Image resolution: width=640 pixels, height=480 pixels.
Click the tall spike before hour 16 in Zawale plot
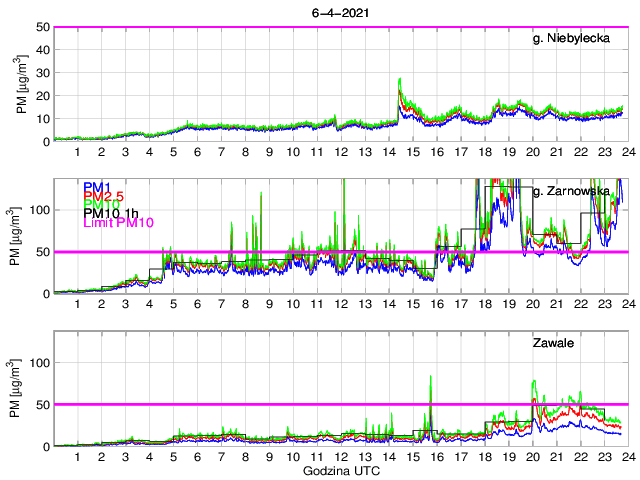(431, 378)
